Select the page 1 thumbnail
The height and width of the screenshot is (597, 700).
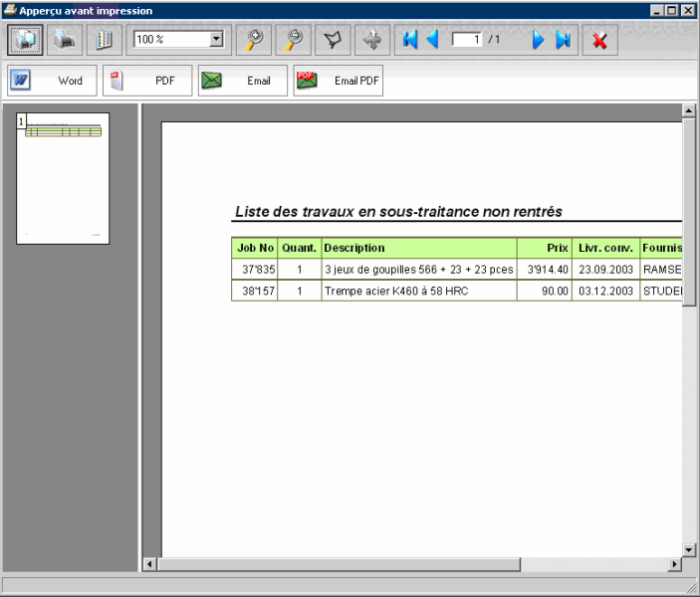[63, 178]
